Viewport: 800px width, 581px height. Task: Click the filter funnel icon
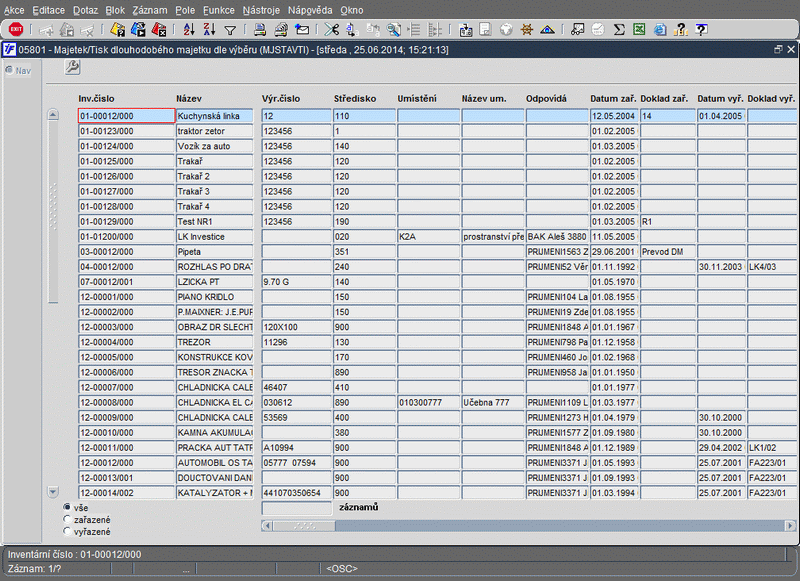click(230, 31)
